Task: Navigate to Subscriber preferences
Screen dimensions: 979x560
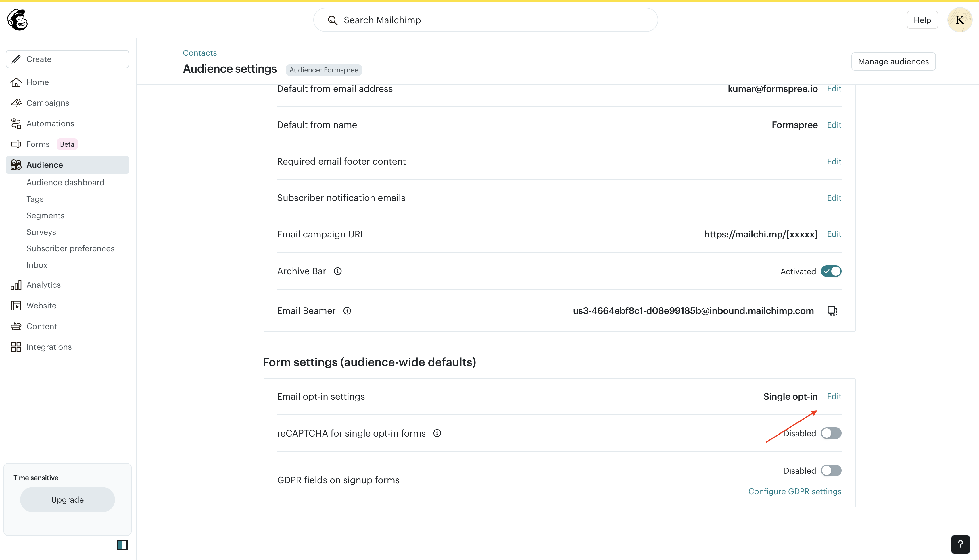Action: pyautogui.click(x=70, y=248)
